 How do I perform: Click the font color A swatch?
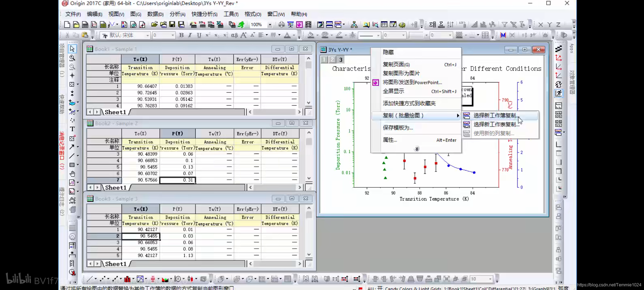(287, 35)
